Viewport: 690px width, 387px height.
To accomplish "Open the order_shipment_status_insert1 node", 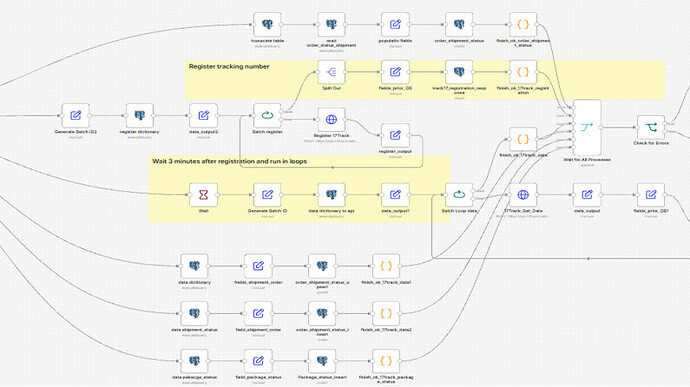I will [x=322, y=313].
